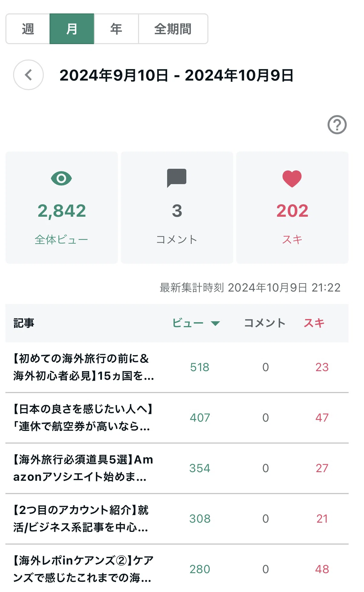The height and width of the screenshot is (592, 364).
Task: Click the red heart icon in スキ card
Action: point(292,178)
